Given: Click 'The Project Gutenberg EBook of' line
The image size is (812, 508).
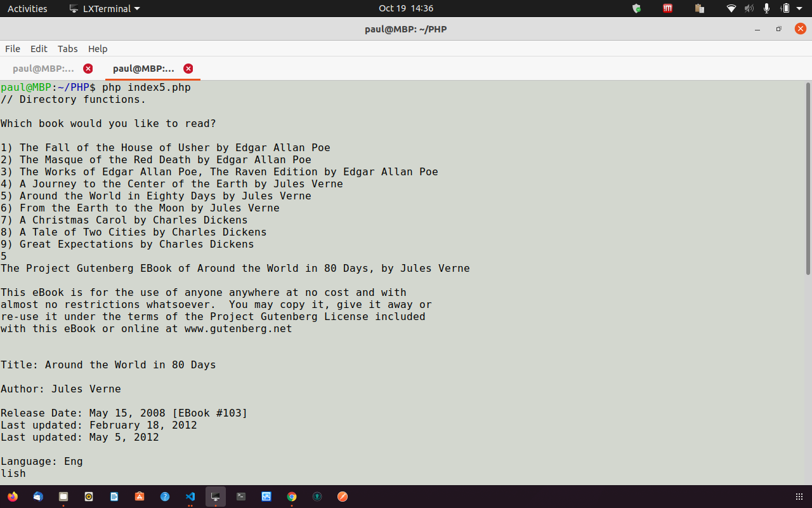Looking at the screenshot, I should (235, 269).
